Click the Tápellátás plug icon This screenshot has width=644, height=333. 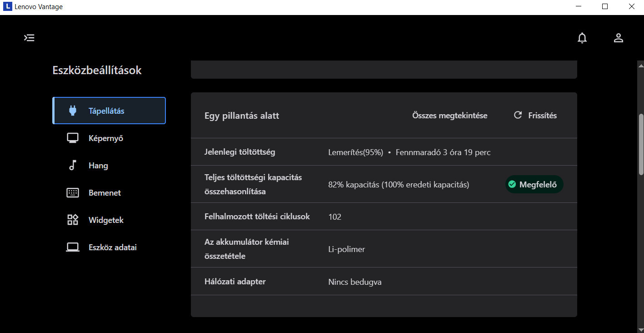click(x=72, y=111)
